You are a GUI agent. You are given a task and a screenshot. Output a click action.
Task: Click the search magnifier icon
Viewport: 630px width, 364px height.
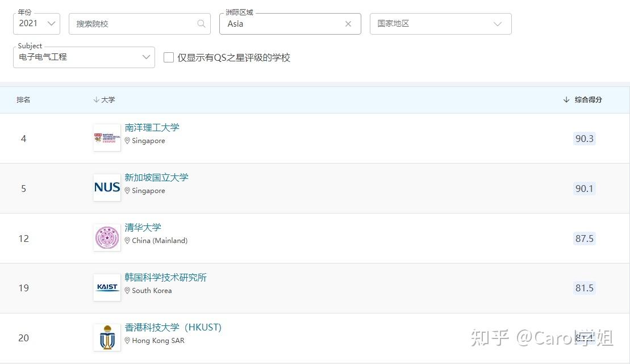201,24
